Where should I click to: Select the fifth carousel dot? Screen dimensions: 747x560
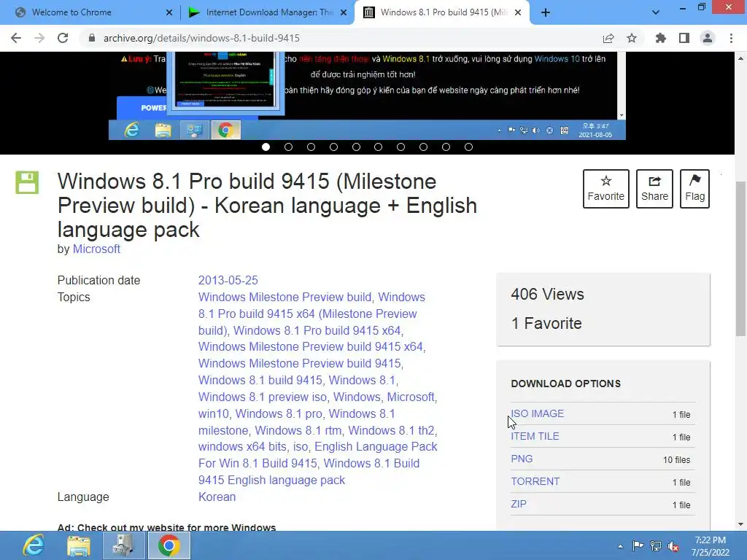pos(356,147)
